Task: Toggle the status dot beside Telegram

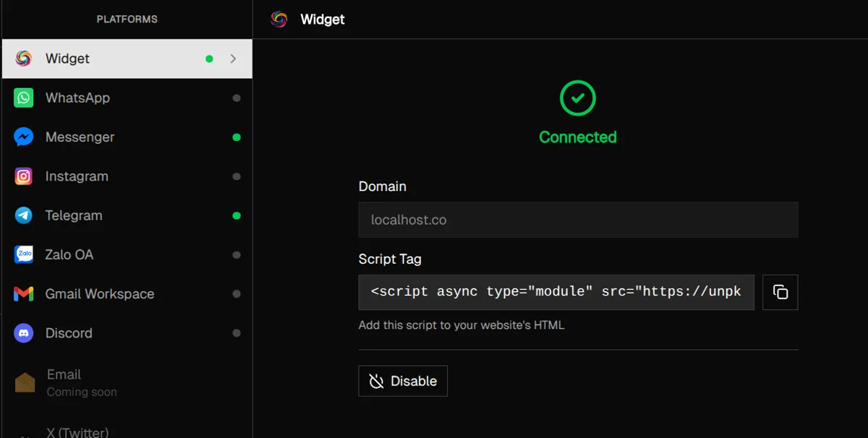Action: 237,215
